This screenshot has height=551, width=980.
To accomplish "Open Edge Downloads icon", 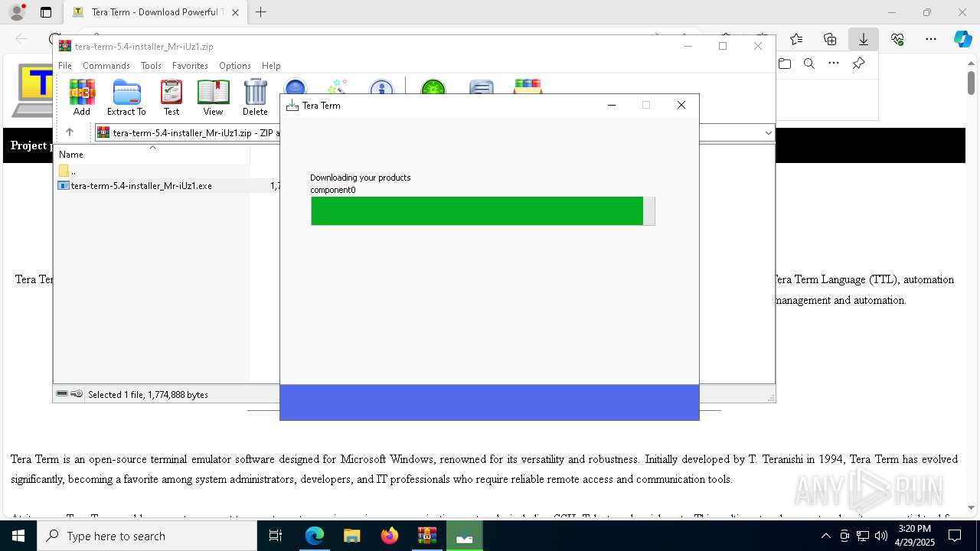I will [x=864, y=39].
